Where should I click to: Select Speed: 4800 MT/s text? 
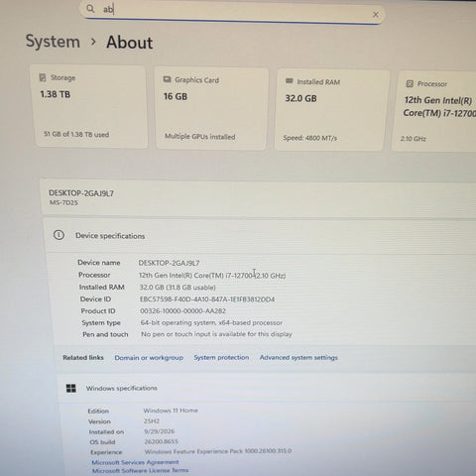click(310, 138)
